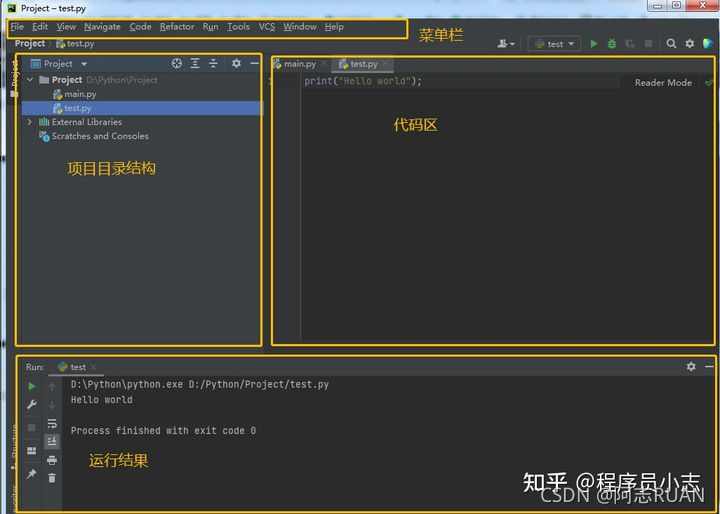This screenshot has height=514, width=720.
Task: Clear console output with trash icon
Action: tap(52, 478)
